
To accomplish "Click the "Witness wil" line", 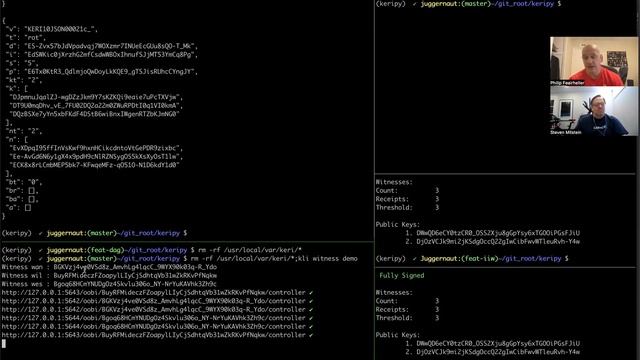I will 109,276.
